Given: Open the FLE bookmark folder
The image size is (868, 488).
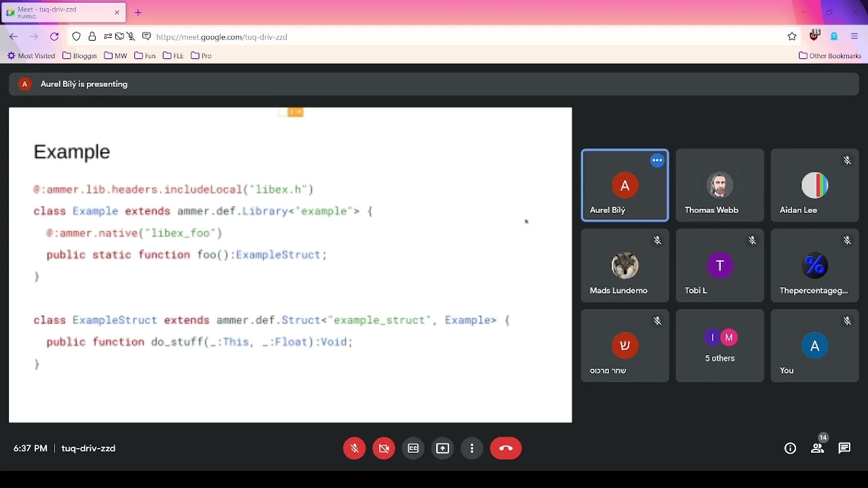Looking at the screenshot, I should click(174, 56).
